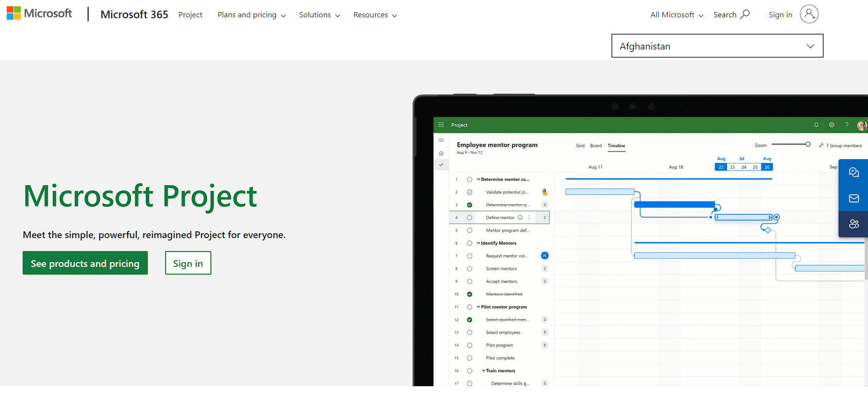
Task: Expand the Plans and pricing menu
Action: tap(251, 15)
